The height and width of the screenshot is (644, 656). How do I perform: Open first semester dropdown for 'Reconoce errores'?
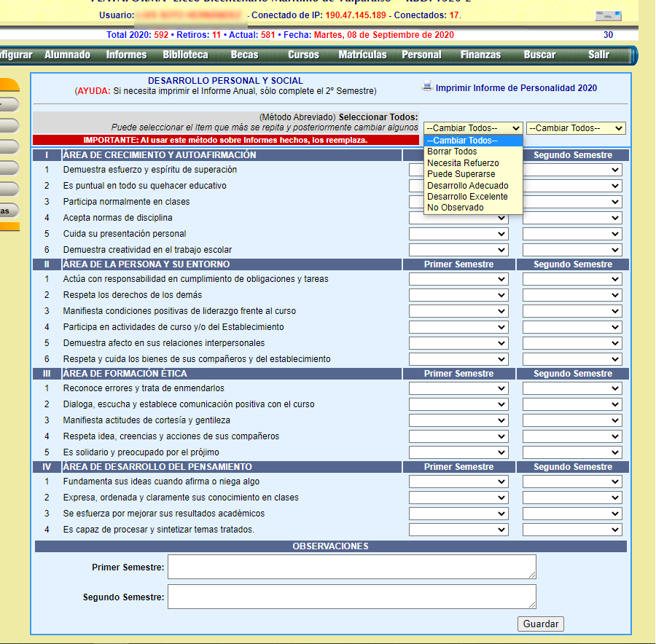click(458, 388)
